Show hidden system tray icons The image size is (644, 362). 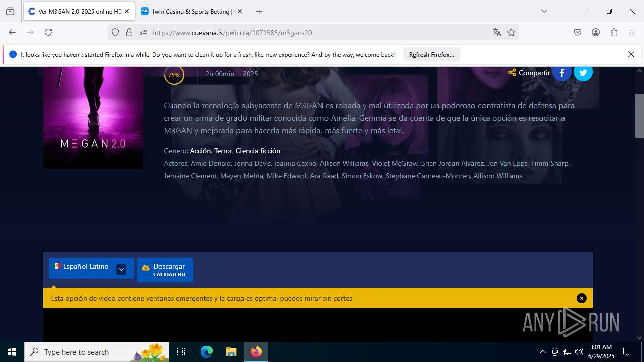tap(542, 352)
